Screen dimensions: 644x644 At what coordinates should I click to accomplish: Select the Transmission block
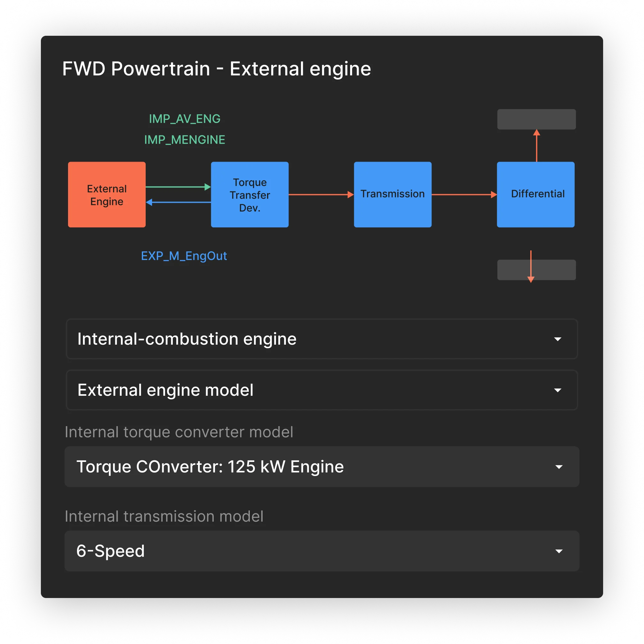tap(392, 195)
